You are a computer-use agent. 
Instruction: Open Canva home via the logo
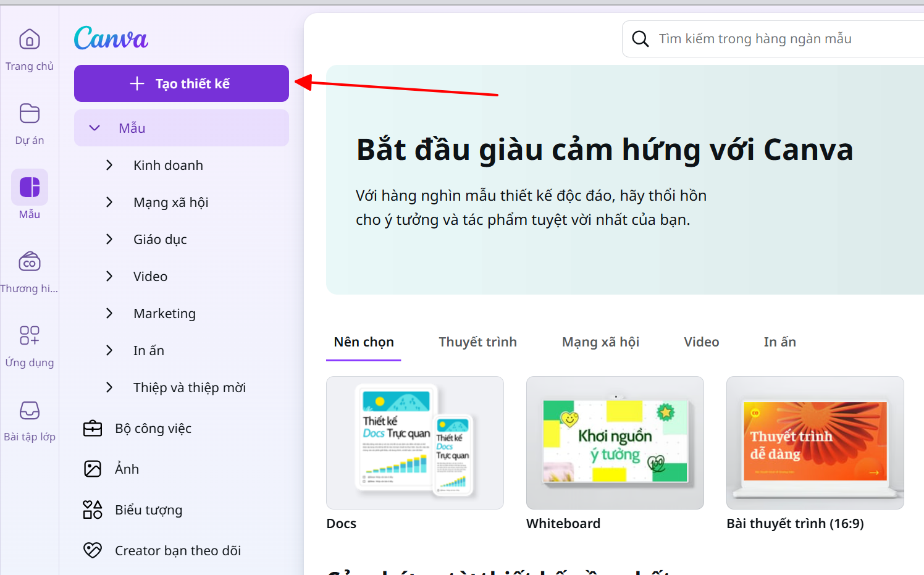coord(111,38)
